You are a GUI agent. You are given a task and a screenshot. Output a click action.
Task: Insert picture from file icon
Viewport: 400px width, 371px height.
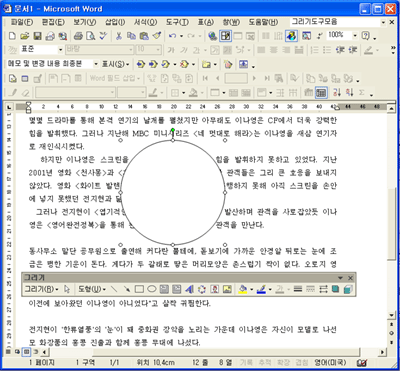point(227,289)
